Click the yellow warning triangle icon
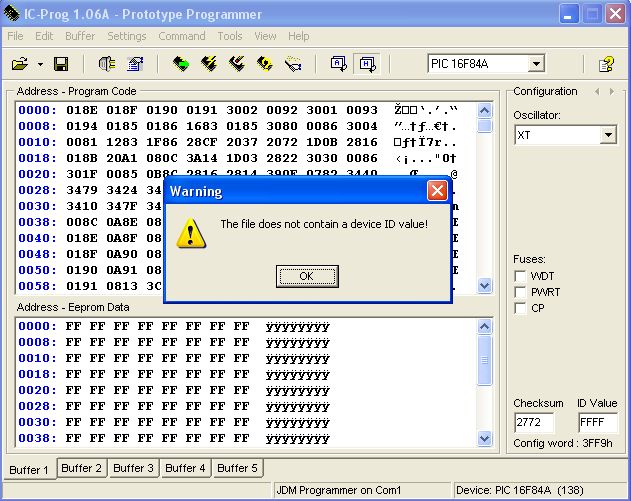631x501 pixels. pos(191,233)
